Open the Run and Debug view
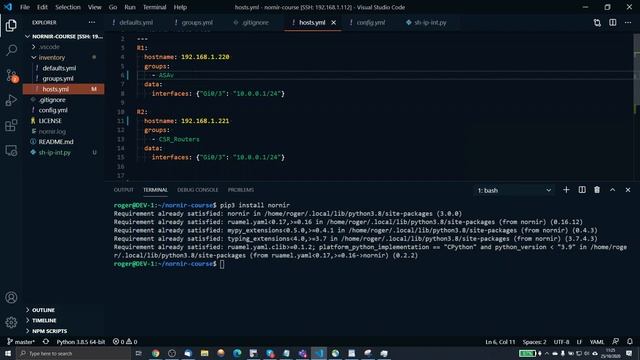The width and height of the screenshot is (640, 360). click(x=11, y=100)
